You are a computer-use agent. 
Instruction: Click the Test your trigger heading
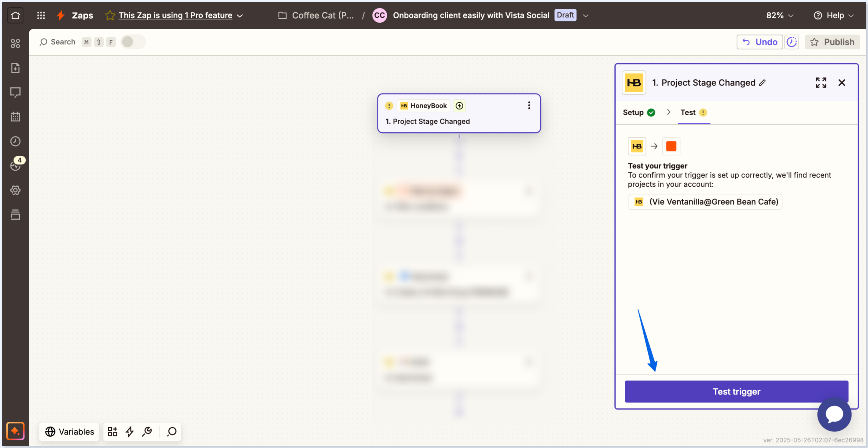pyautogui.click(x=657, y=166)
